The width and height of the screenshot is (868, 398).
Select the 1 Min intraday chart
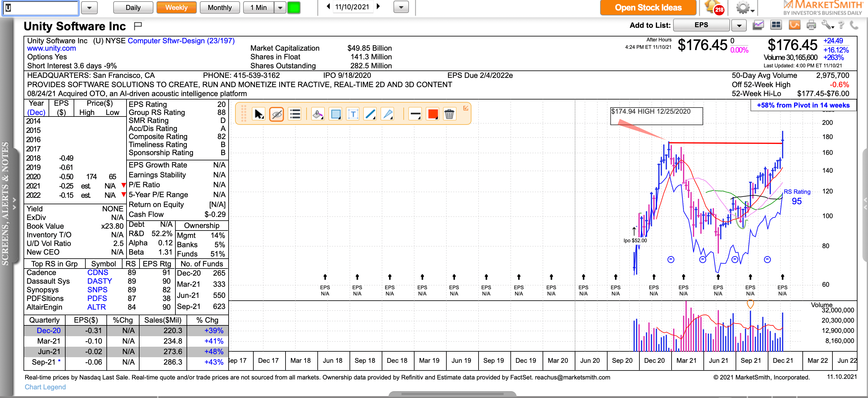[258, 7]
